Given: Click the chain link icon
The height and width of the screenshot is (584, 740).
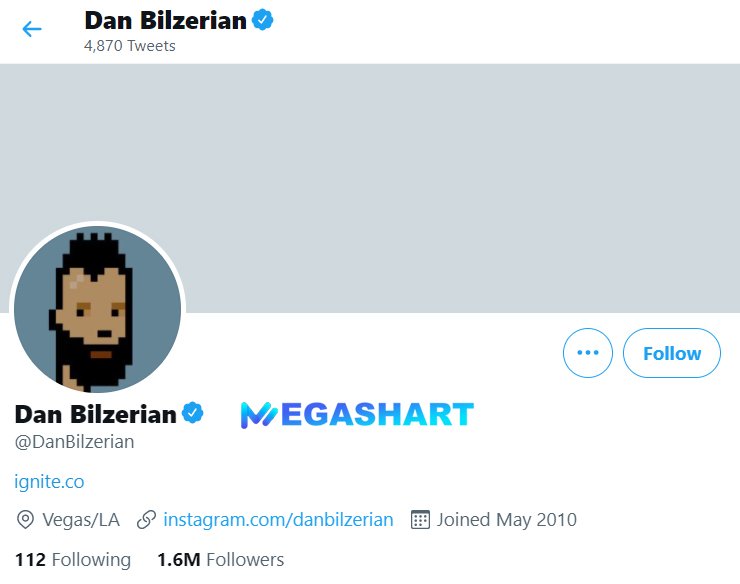Looking at the screenshot, I should pyautogui.click(x=146, y=520).
